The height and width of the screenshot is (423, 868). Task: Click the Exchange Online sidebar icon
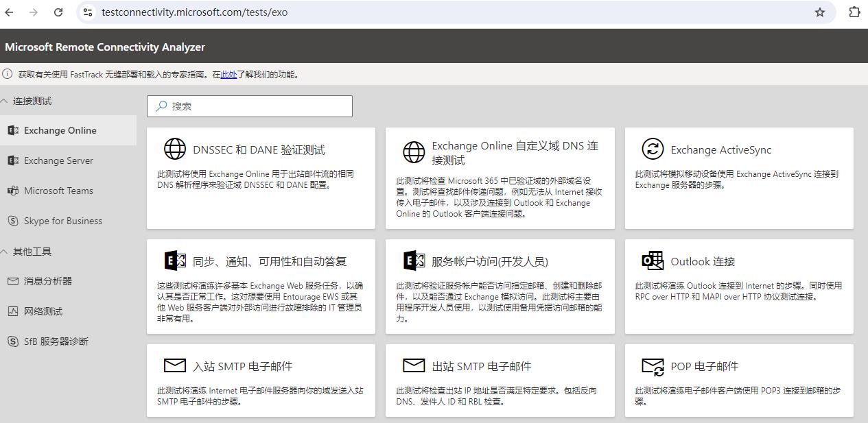13,130
